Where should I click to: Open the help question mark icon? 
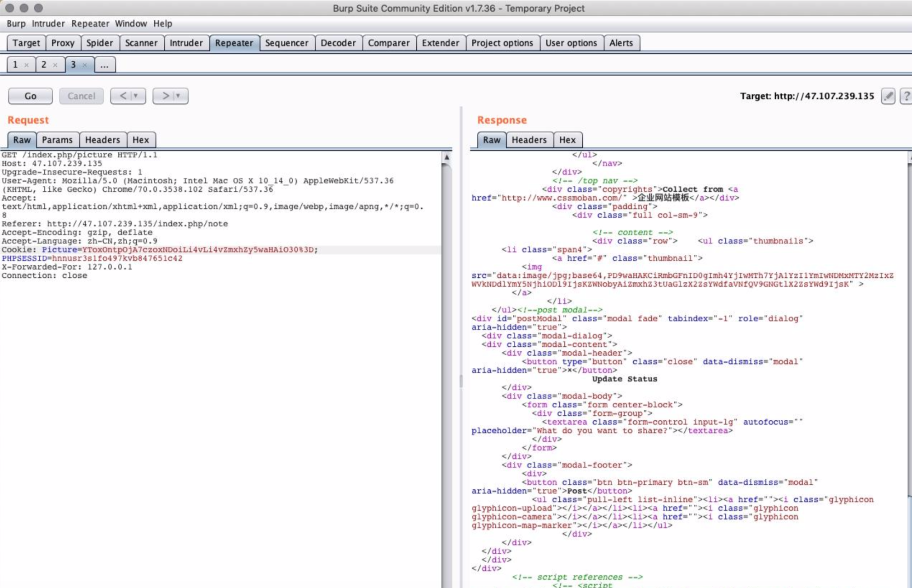pos(906,96)
